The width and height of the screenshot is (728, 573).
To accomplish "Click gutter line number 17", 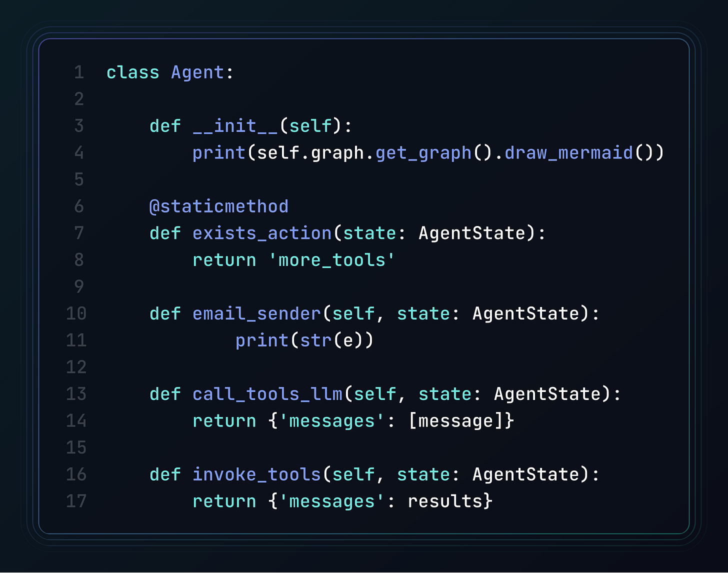I will pyautogui.click(x=76, y=501).
